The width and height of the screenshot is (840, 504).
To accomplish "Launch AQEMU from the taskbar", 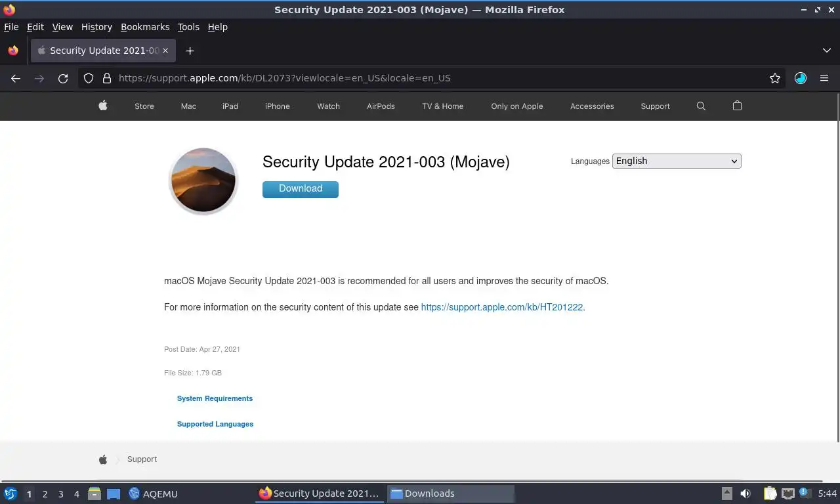I will tap(154, 493).
